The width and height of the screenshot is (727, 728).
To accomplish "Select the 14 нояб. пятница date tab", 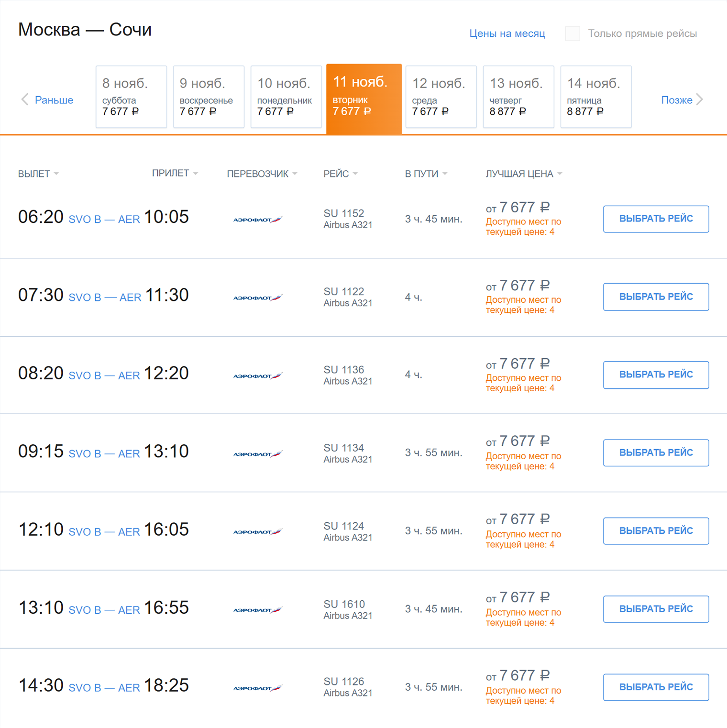I will 596,97.
